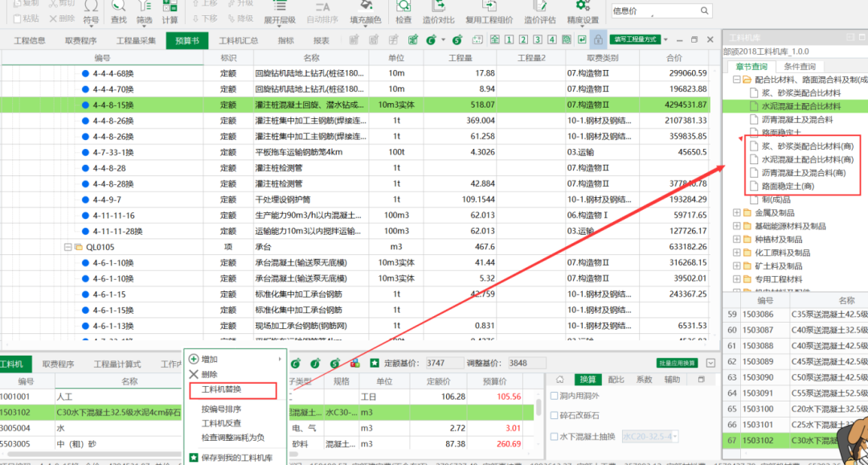Collapse the QL0105 承台 item
868x465 pixels.
pos(68,247)
